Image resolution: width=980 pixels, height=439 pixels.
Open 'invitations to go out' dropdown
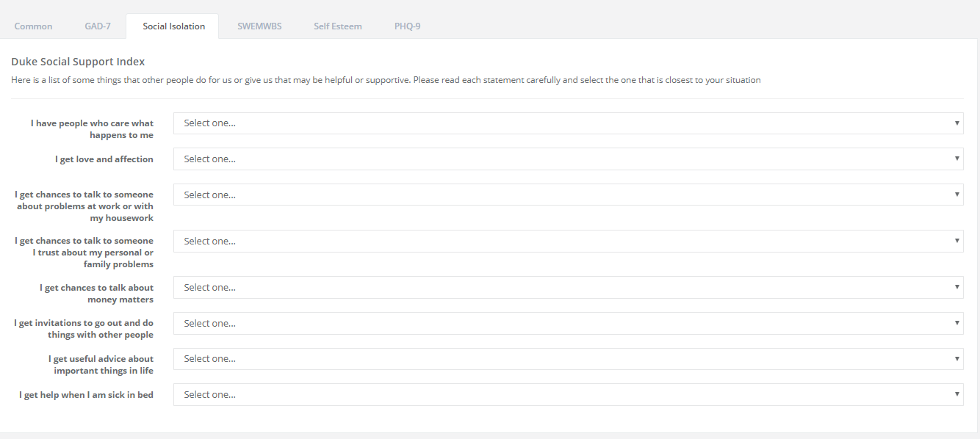point(569,323)
